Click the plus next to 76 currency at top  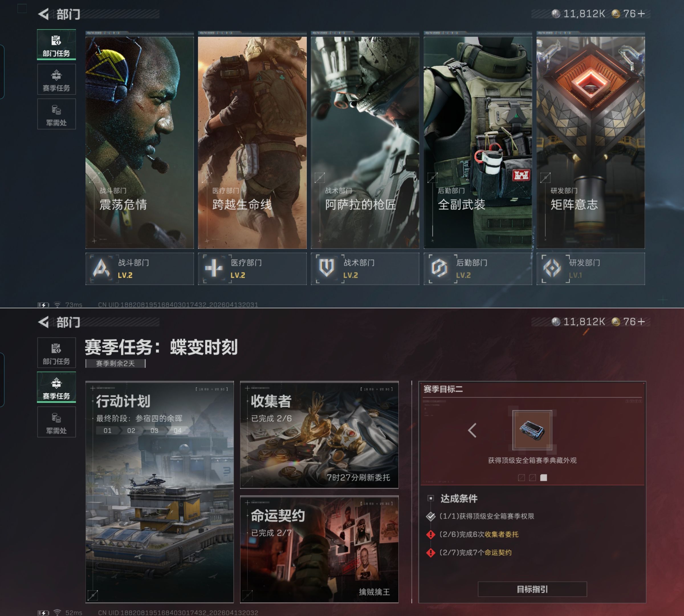click(641, 14)
